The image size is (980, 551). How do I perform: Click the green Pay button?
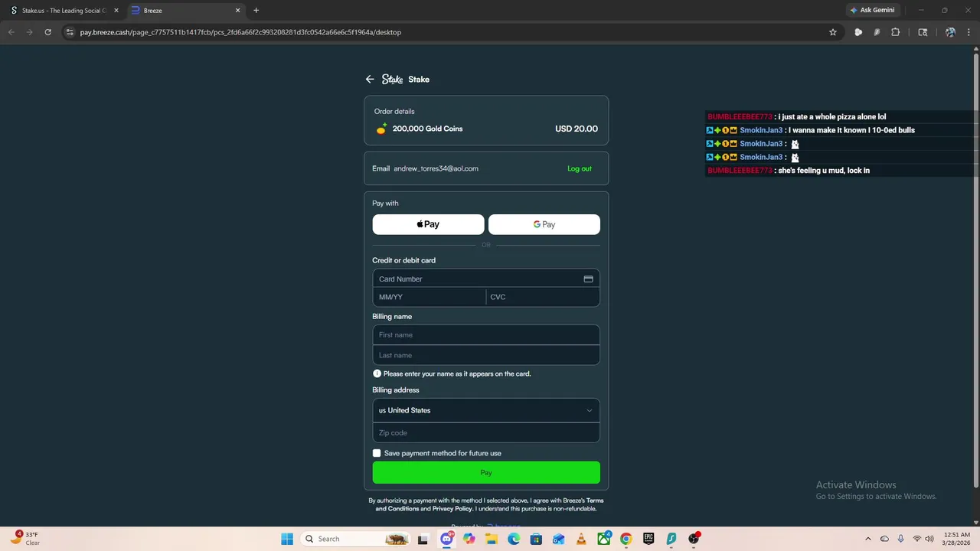(x=486, y=472)
